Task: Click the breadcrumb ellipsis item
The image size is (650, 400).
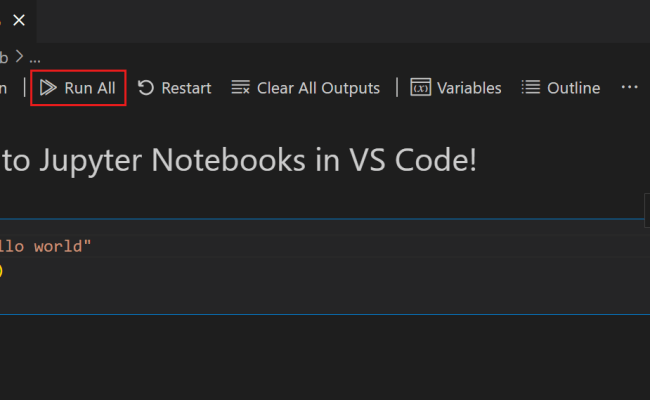Action: (x=35, y=60)
